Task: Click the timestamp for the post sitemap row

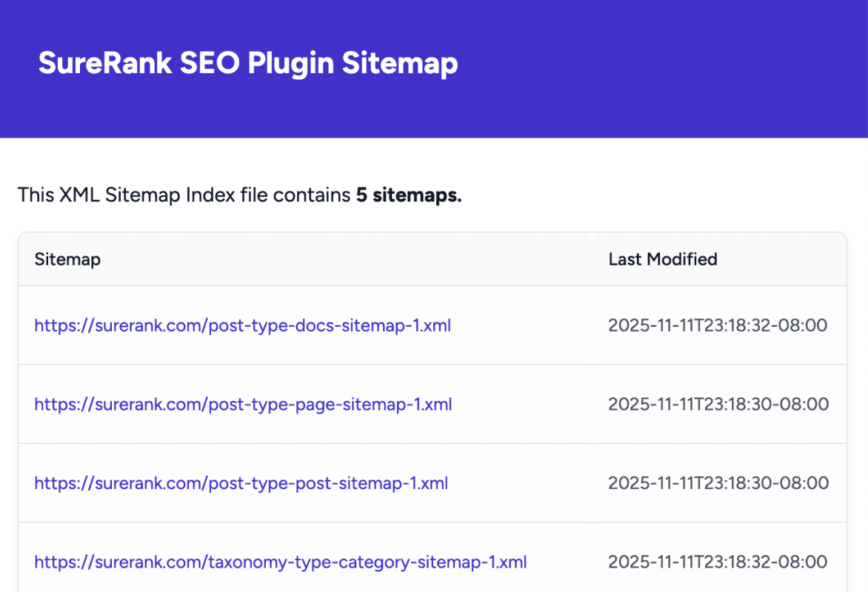Action: 718,482
